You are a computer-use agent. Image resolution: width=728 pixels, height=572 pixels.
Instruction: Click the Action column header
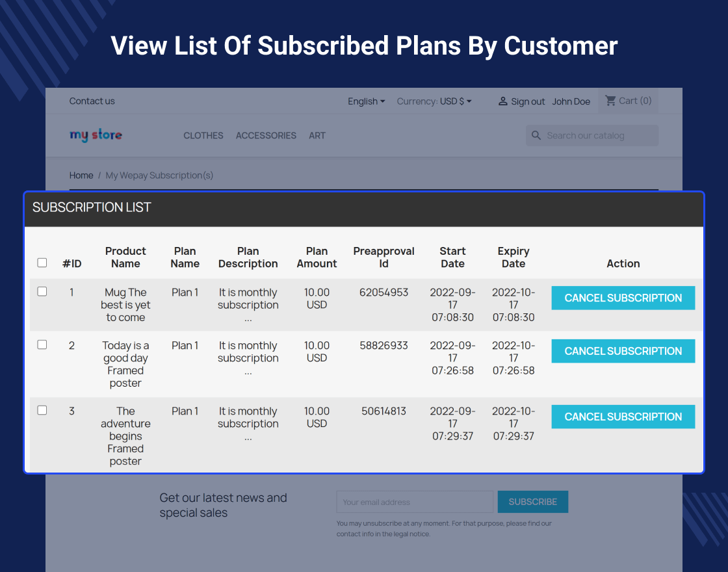[623, 264]
